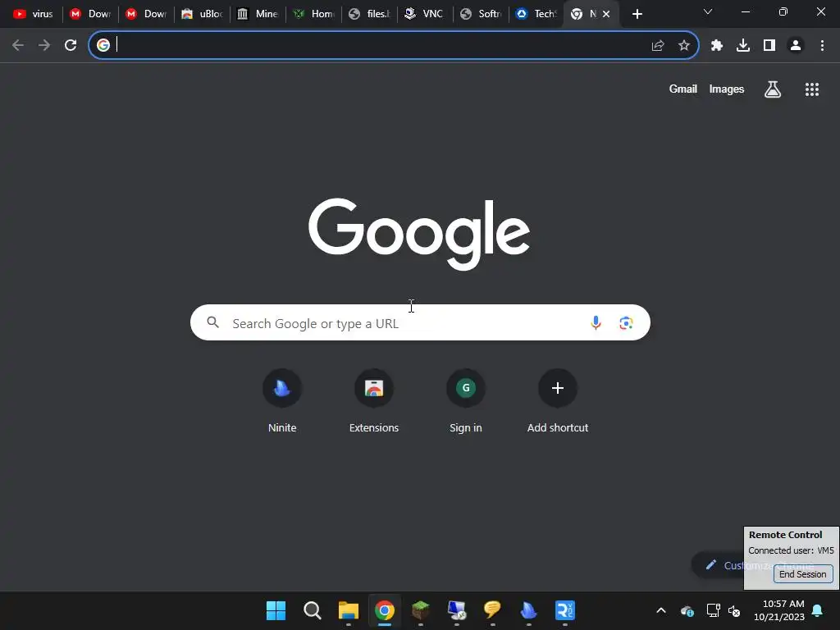Bookmark this tab with the star icon
840x630 pixels.
[x=684, y=46]
